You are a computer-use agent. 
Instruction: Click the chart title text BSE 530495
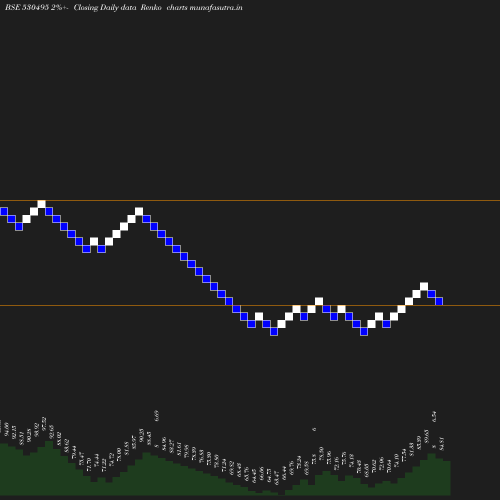click(27, 8)
